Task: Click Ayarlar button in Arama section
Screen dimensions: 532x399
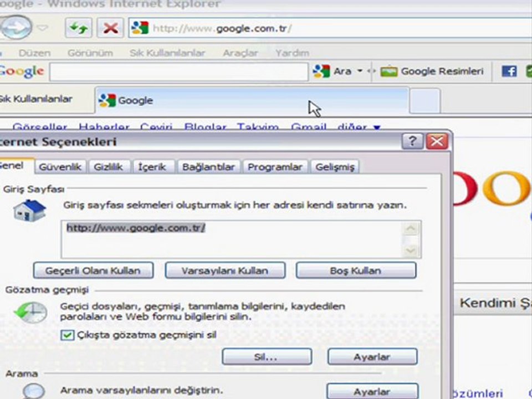Action: [x=372, y=392]
